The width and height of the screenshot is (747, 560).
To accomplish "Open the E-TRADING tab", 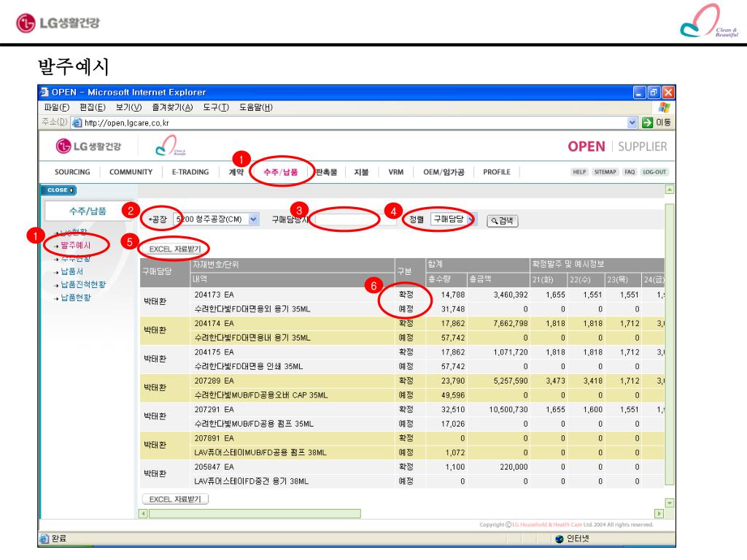I will pyautogui.click(x=190, y=172).
